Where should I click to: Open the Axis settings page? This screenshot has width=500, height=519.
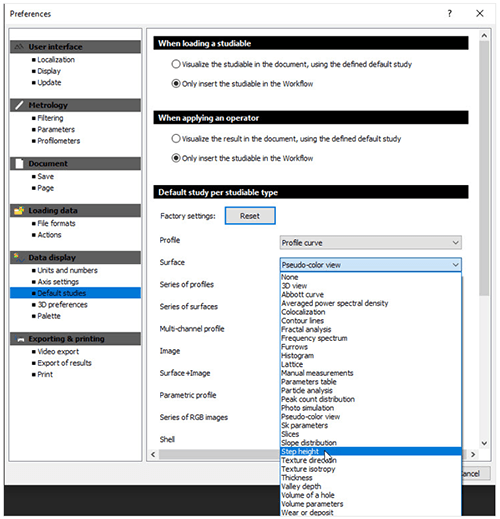tap(58, 282)
